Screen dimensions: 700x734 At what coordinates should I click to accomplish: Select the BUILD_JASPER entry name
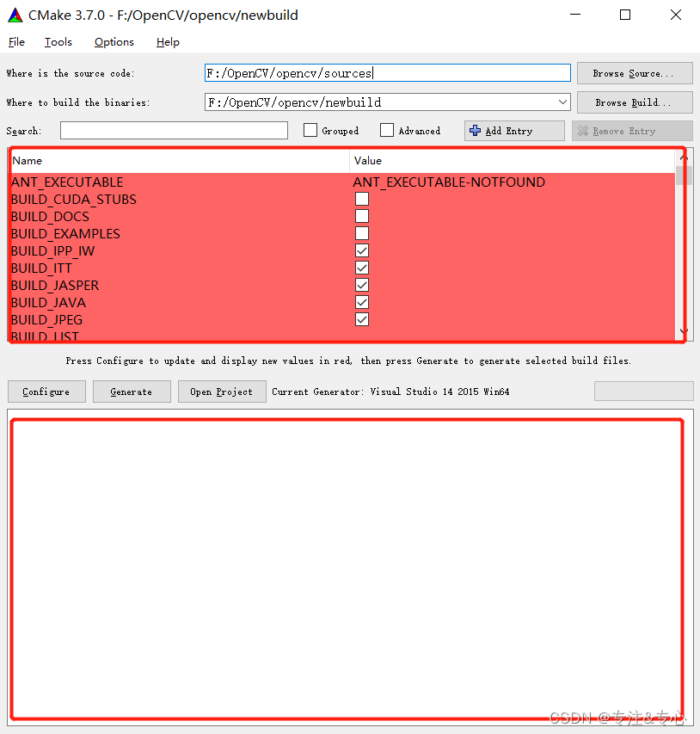tap(55, 286)
